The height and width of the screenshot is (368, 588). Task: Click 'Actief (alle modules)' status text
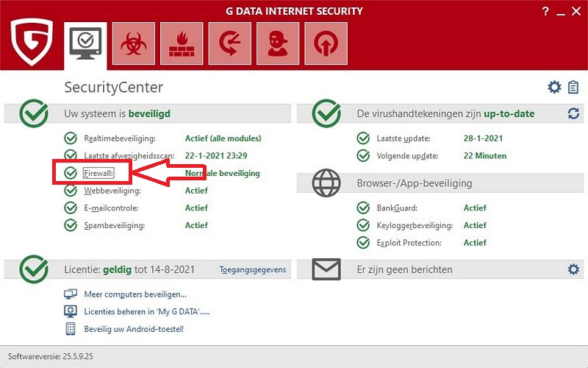(223, 138)
